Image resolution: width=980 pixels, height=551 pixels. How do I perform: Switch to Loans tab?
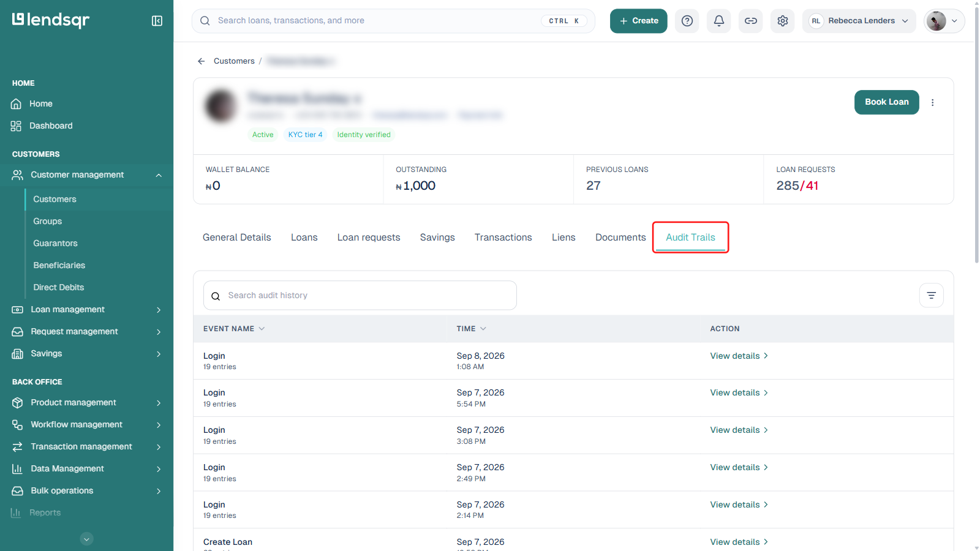304,238
